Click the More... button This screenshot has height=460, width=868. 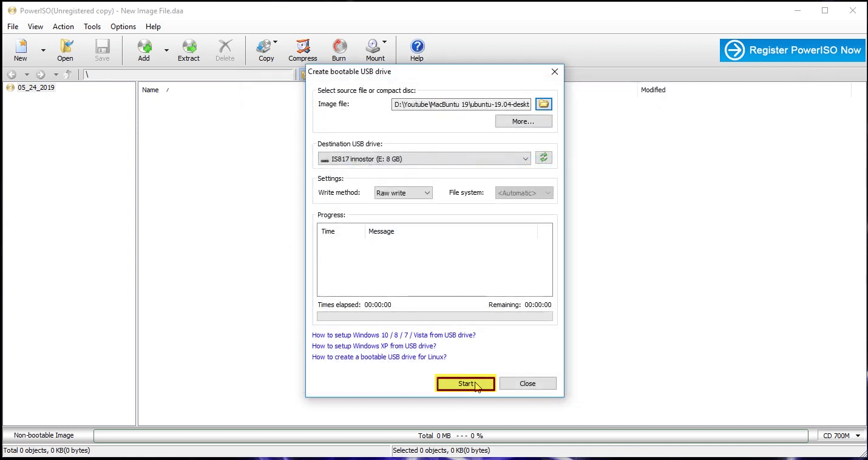click(x=523, y=121)
